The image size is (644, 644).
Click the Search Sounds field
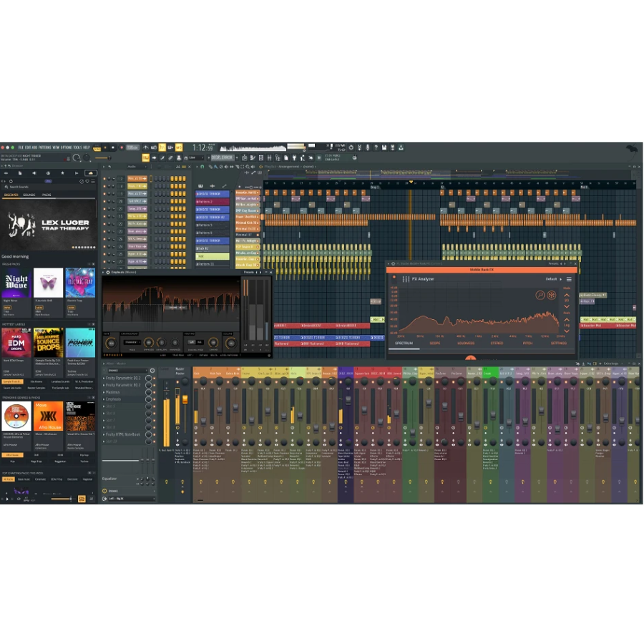tap(49, 187)
